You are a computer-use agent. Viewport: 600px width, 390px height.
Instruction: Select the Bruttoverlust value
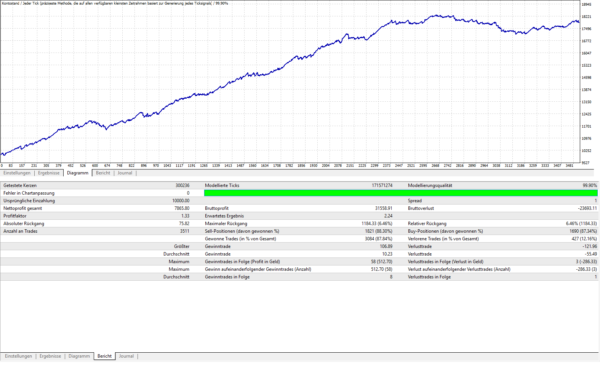coord(587,208)
